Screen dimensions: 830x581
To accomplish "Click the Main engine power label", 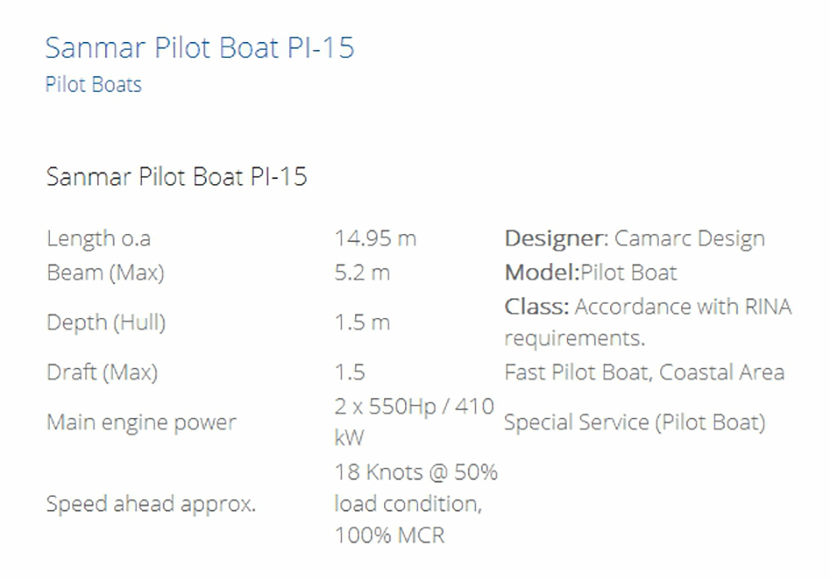I will (x=141, y=422).
